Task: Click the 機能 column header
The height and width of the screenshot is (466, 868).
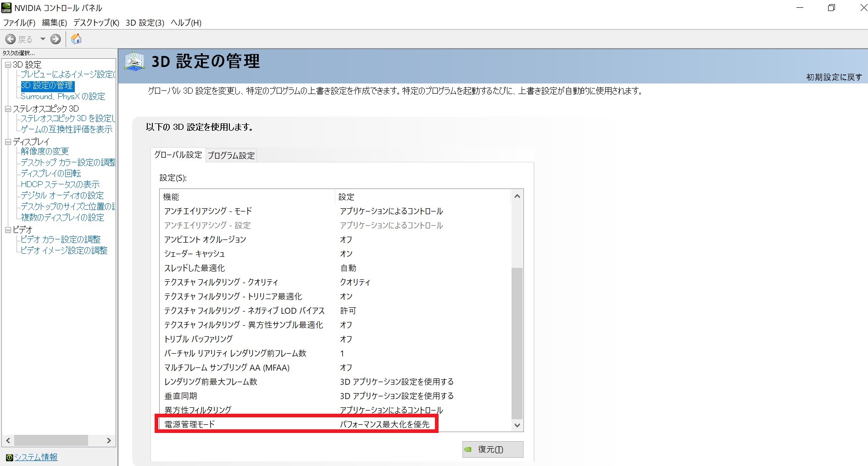Action: pyautogui.click(x=248, y=197)
